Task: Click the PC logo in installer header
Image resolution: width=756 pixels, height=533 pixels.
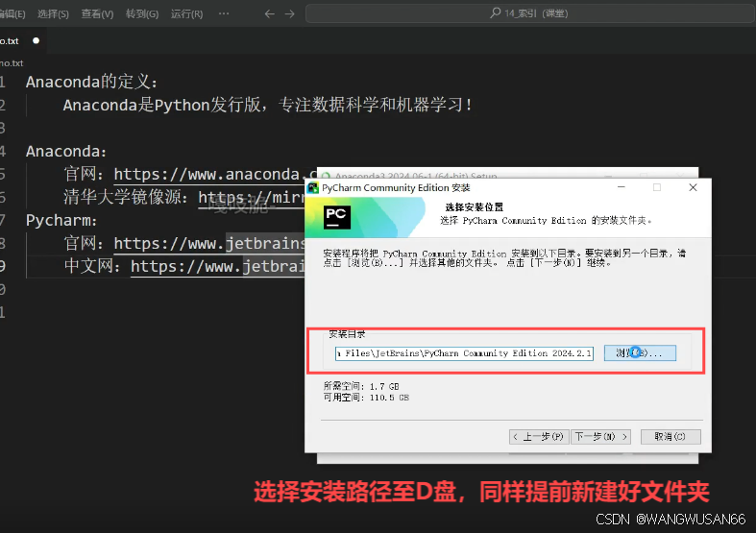Action: pyautogui.click(x=336, y=216)
